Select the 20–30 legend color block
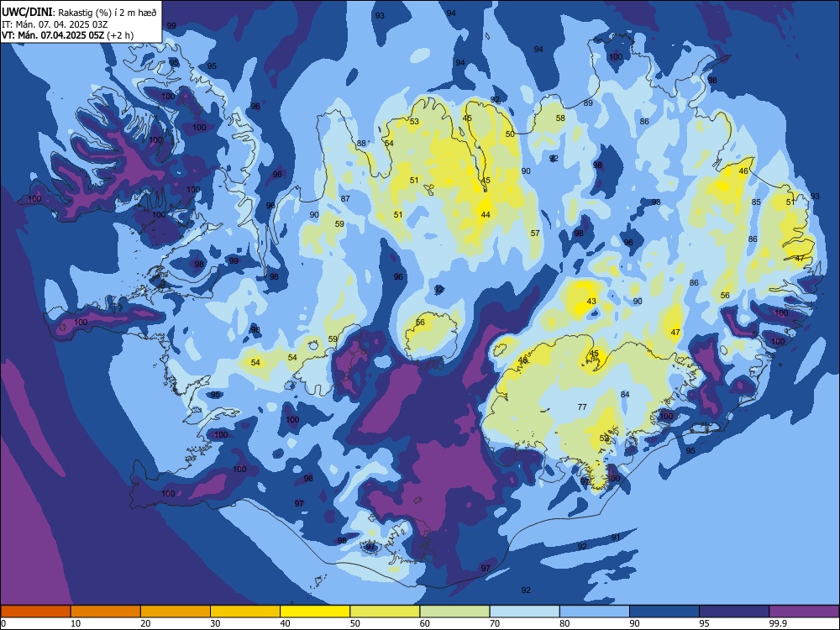Viewport: 840px width, 630px height. (x=176, y=612)
